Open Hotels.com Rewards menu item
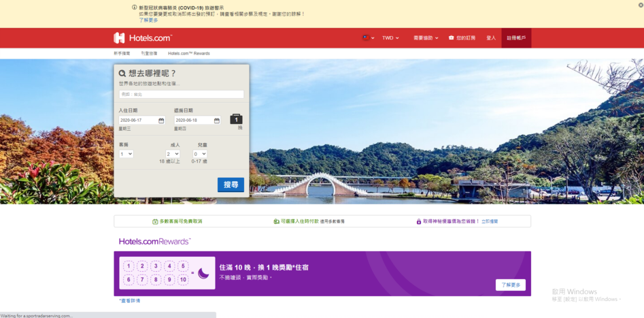Image resolution: width=644 pixels, height=318 pixels. point(189,54)
